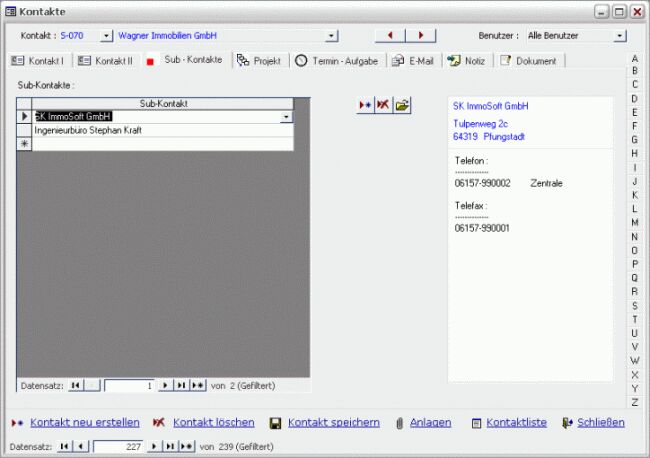
Task: Click 'Kontakt speichern' link
Action: point(333,423)
